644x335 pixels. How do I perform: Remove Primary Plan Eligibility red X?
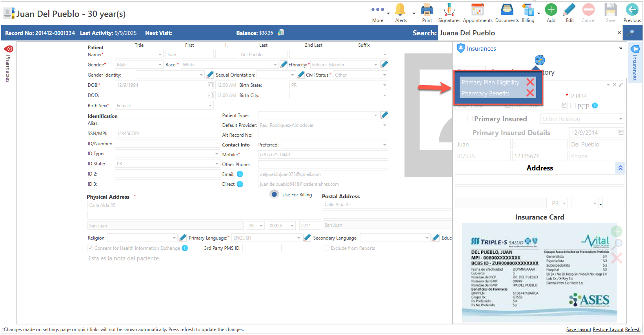pyautogui.click(x=530, y=82)
